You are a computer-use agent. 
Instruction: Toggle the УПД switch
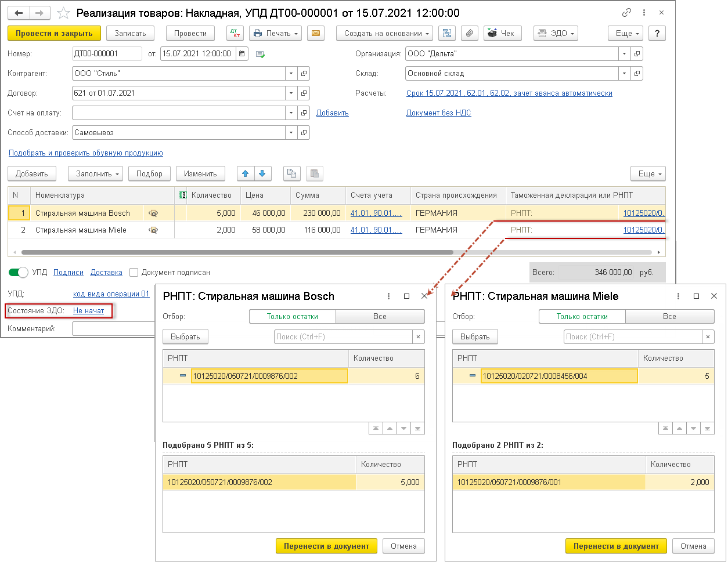[x=19, y=272]
